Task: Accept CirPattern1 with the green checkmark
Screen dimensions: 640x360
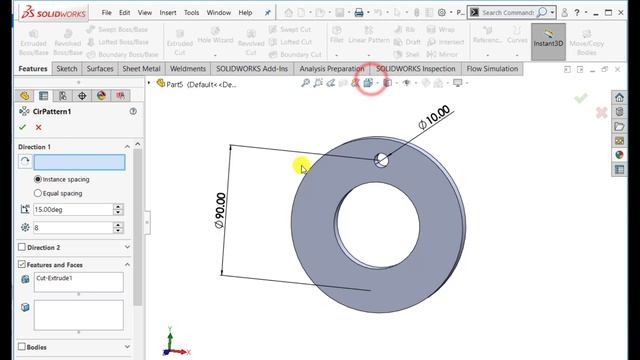Action: pyautogui.click(x=22, y=127)
